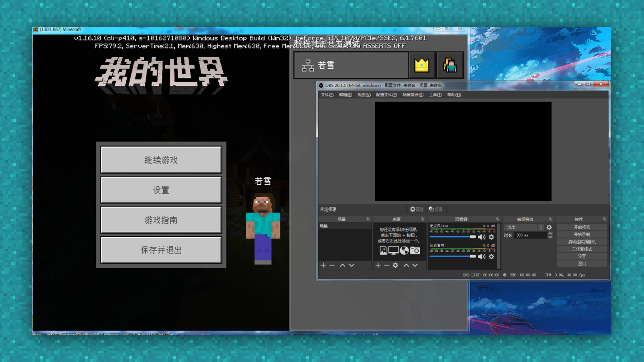Image resolution: width=644 pixels, height=362 pixels.
Task: Click 游戏指南 in the Minecraft menu
Action: 161,220
